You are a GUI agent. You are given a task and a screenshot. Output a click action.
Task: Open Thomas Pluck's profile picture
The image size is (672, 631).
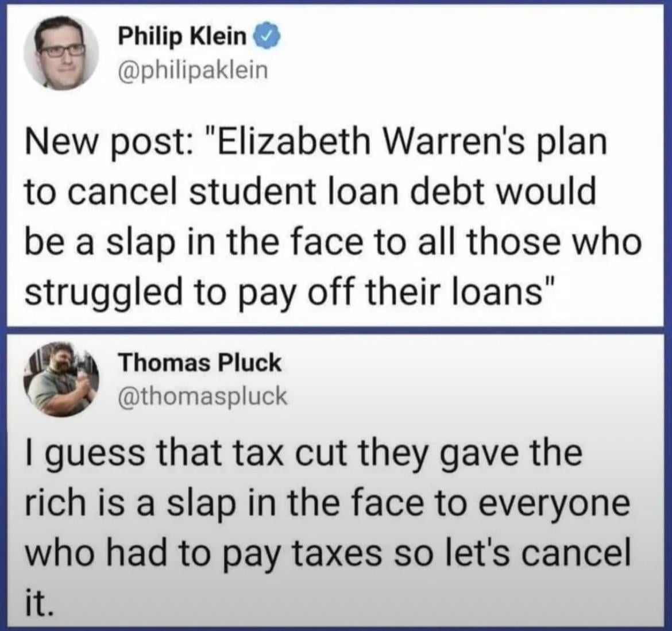pos(61,379)
